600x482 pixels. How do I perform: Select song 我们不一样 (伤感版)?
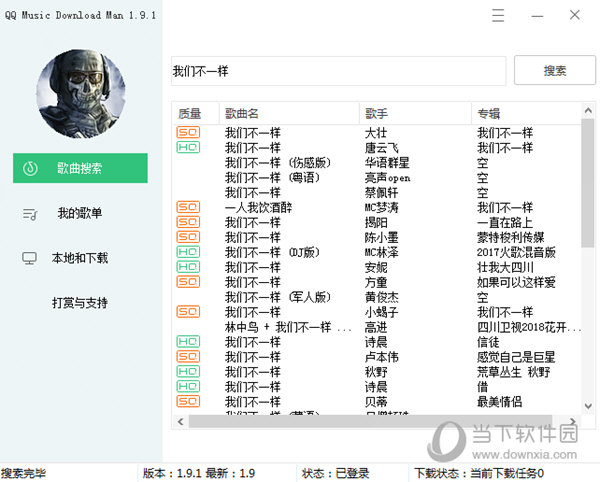click(278, 163)
